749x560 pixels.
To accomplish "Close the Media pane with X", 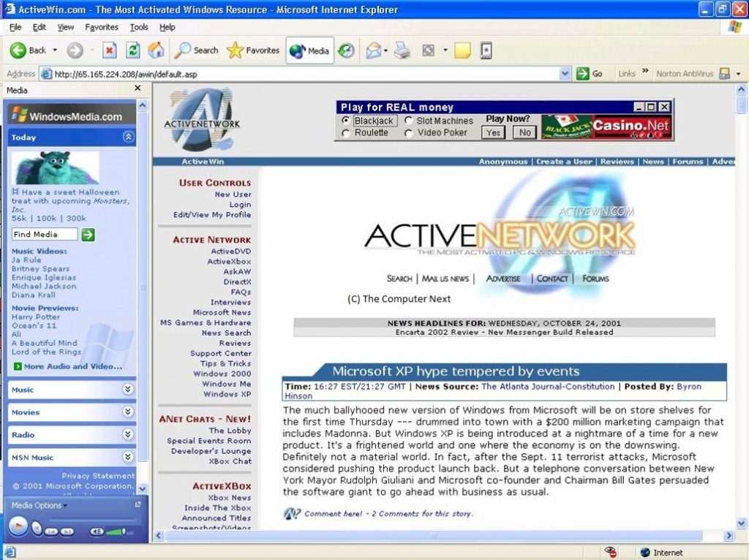I will point(138,88).
